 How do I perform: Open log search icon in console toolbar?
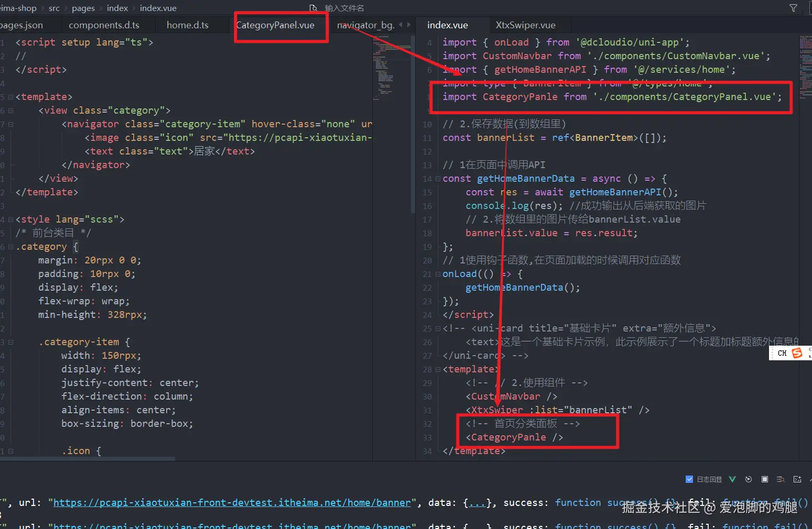781,479
